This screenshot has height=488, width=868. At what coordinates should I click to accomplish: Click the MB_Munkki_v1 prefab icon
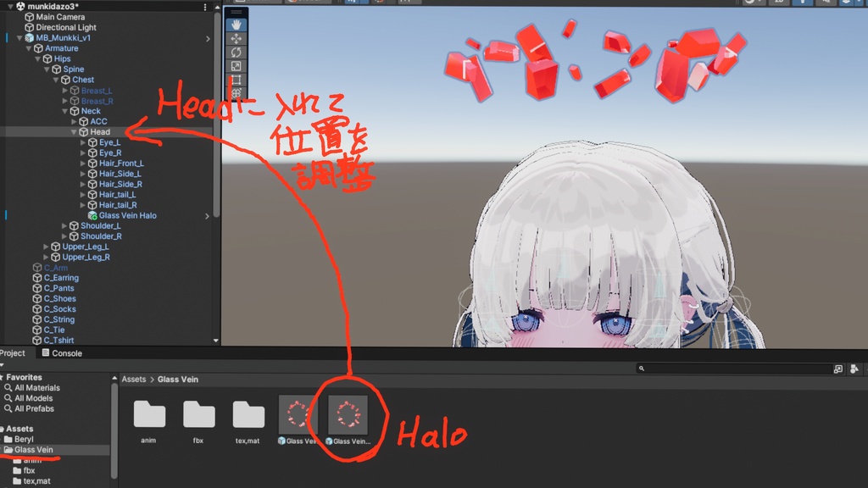[30, 38]
